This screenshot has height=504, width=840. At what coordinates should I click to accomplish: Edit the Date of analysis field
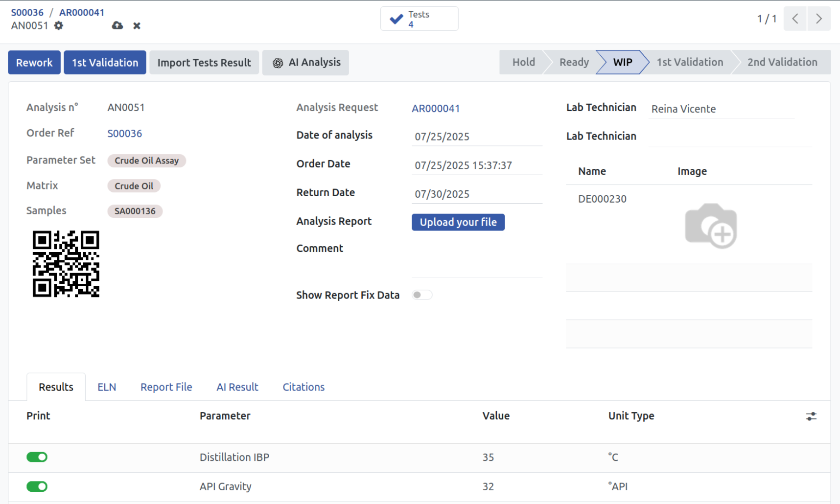click(x=477, y=137)
